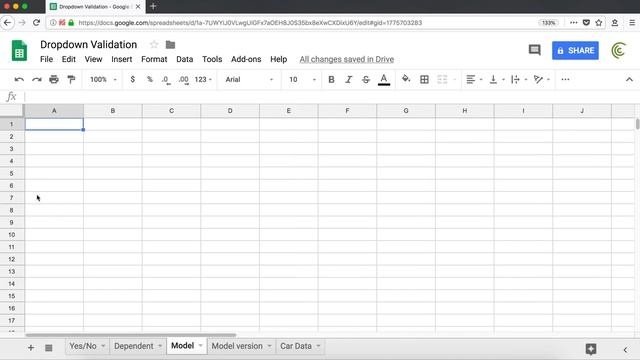The image size is (640, 360).
Task: Open vertical align dropdown
Action: tap(497, 80)
